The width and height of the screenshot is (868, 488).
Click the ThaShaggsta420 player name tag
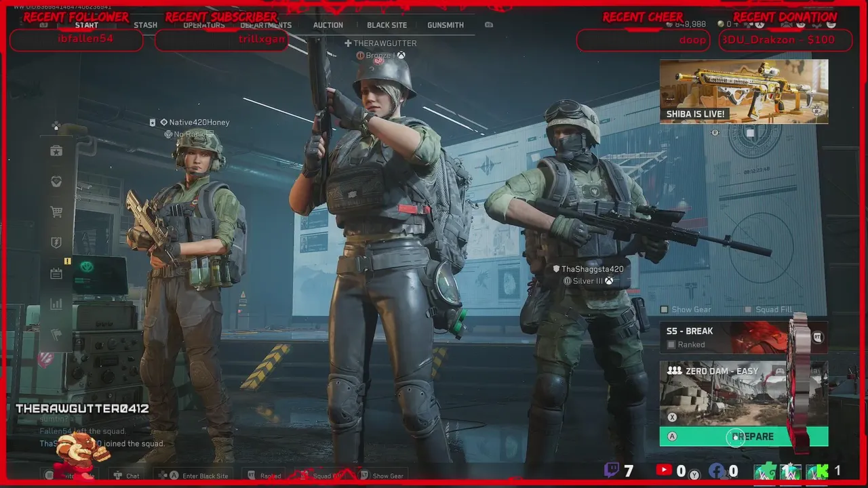tap(592, 269)
